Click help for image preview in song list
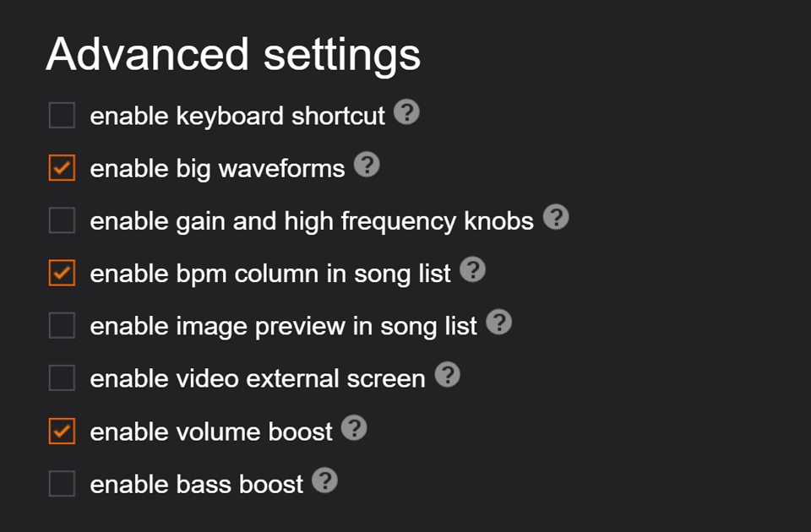 click(x=498, y=322)
